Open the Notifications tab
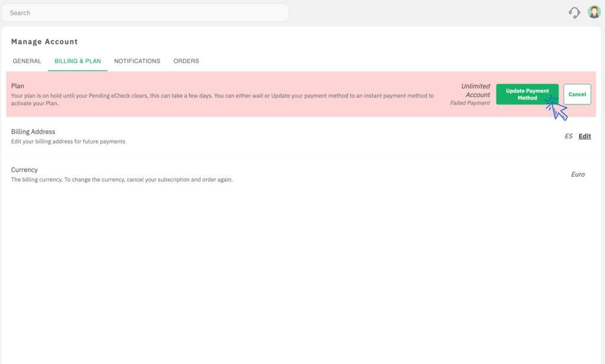Viewport: 605px width, 364px height. click(x=137, y=61)
